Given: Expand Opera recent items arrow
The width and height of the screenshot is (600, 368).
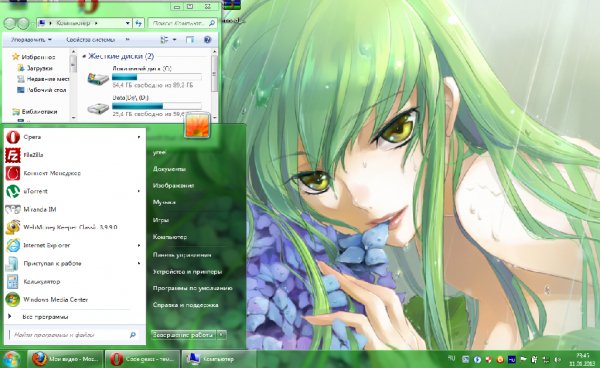Looking at the screenshot, I should point(139,137).
